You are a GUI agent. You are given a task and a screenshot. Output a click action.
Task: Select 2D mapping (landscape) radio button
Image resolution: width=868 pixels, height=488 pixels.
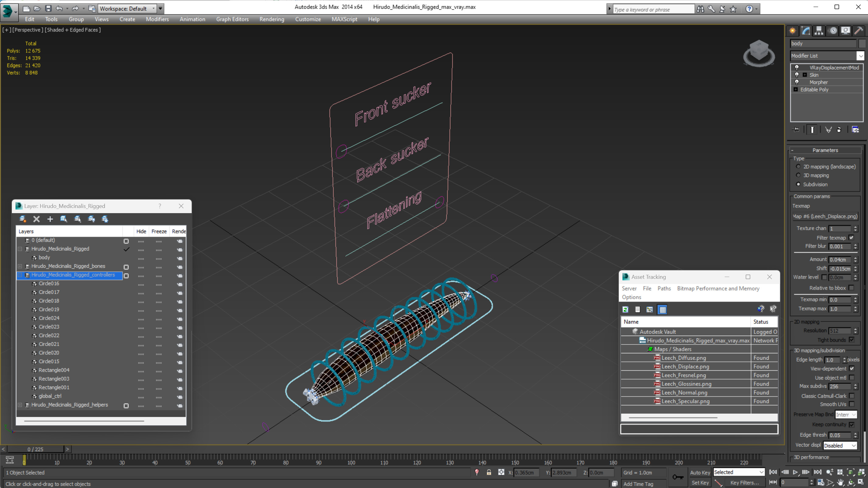coord(798,166)
